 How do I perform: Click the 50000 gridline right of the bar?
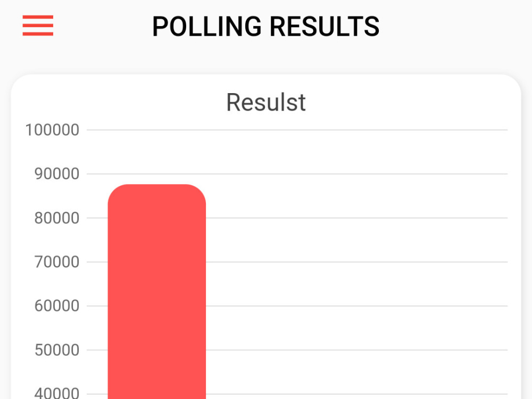pyautogui.click(x=356, y=350)
